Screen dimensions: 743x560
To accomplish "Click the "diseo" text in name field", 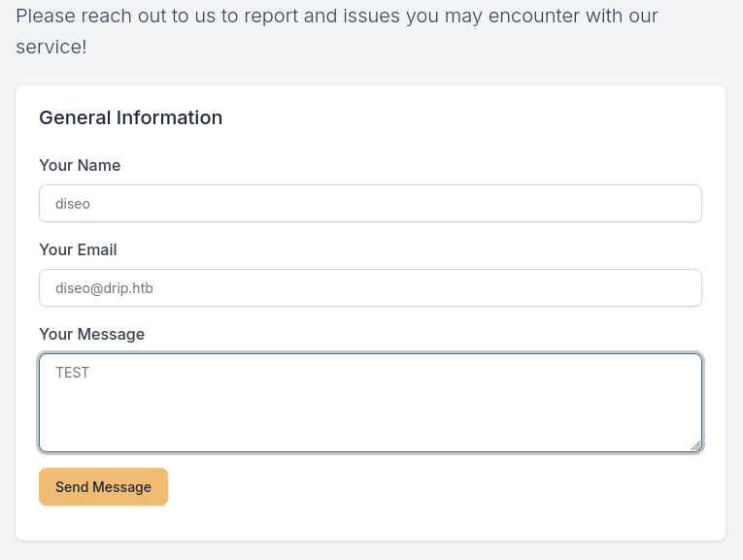I will click(73, 204).
